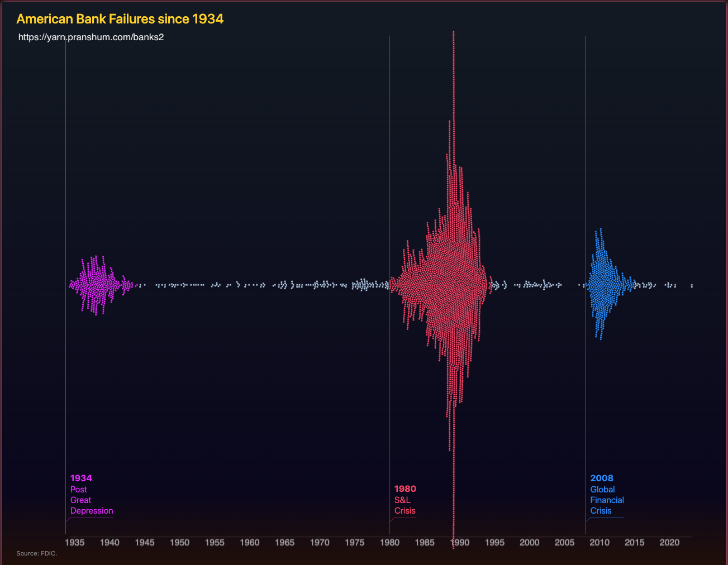Click the 1995 tick label on the axis

[494, 542]
